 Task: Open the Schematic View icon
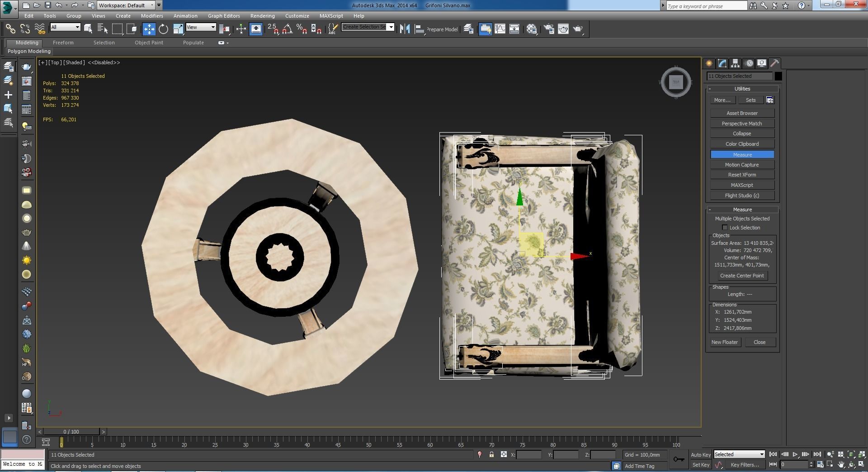(x=514, y=29)
